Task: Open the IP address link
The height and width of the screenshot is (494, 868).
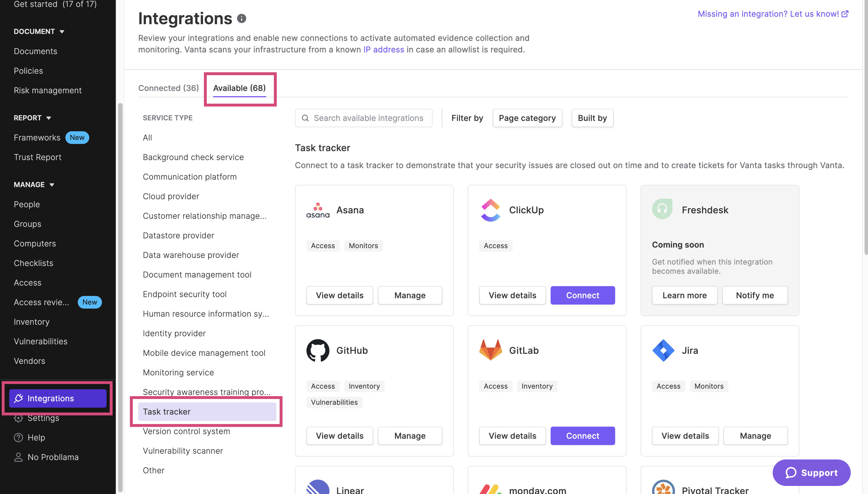Action: pyautogui.click(x=383, y=50)
